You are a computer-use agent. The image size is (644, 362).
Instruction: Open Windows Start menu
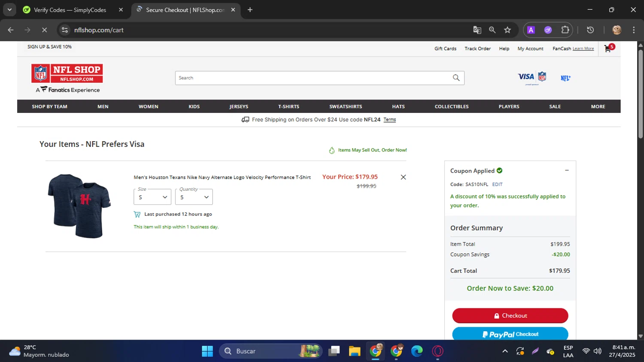click(207, 351)
